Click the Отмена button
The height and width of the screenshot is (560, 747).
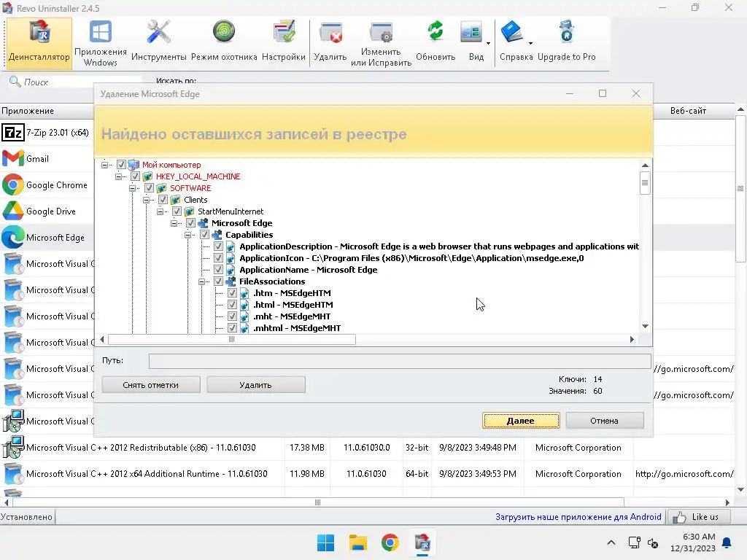click(605, 421)
